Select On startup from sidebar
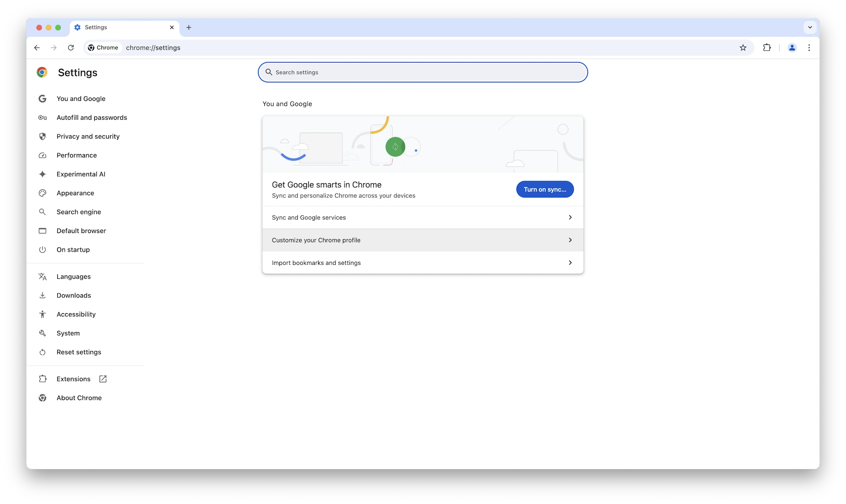This screenshot has width=846, height=504. point(73,249)
